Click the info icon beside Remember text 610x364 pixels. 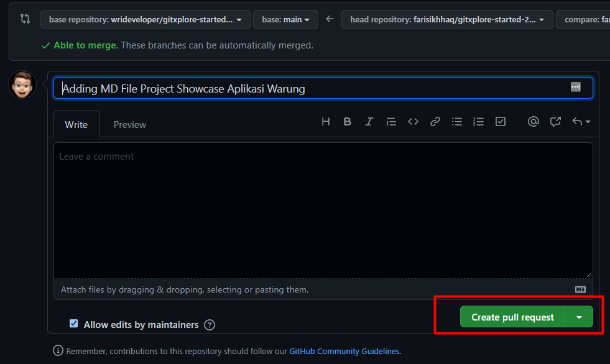click(x=58, y=350)
